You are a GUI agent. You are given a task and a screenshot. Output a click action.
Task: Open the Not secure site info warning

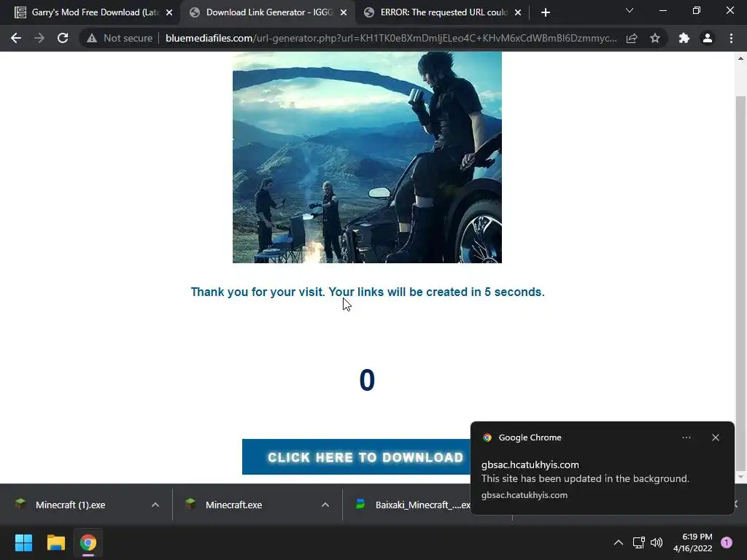coord(120,38)
